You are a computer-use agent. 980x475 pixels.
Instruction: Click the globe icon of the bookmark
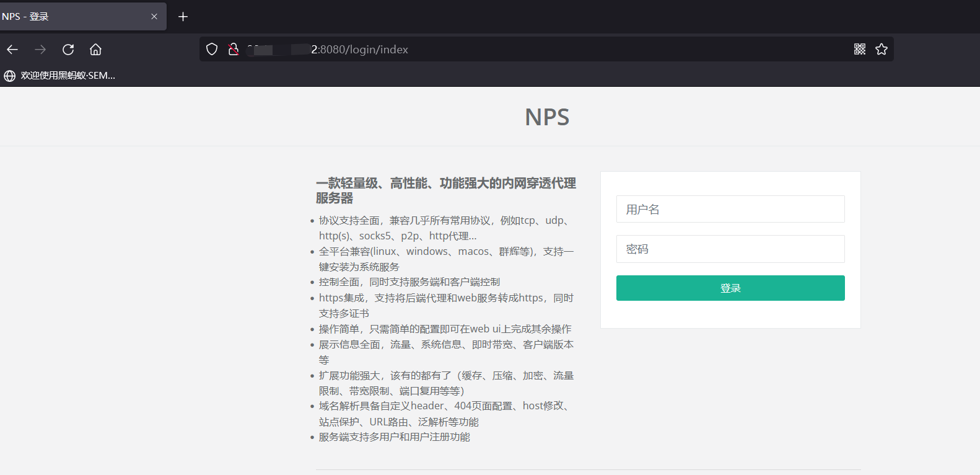pyautogui.click(x=10, y=76)
